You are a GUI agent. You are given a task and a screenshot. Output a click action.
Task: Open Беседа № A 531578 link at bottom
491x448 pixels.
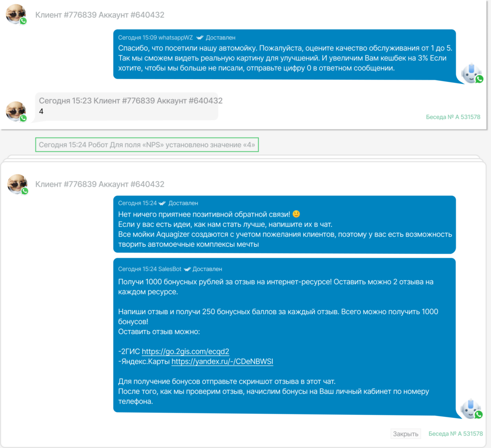click(x=456, y=434)
